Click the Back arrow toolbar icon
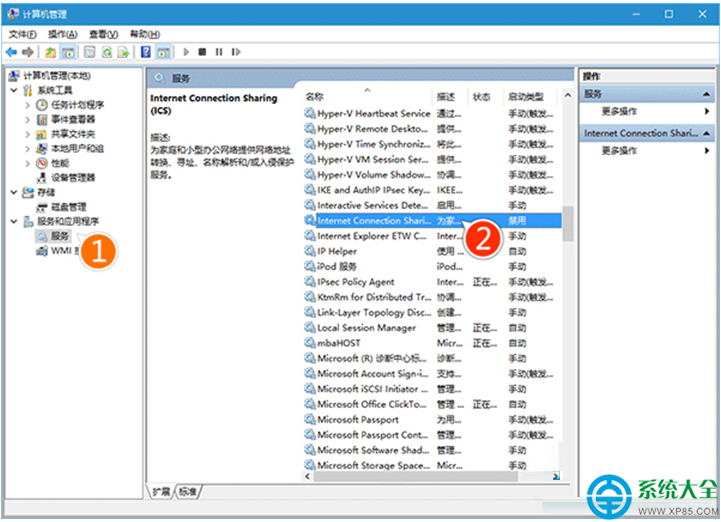The image size is (721, 522). click(x=11, y=52)
